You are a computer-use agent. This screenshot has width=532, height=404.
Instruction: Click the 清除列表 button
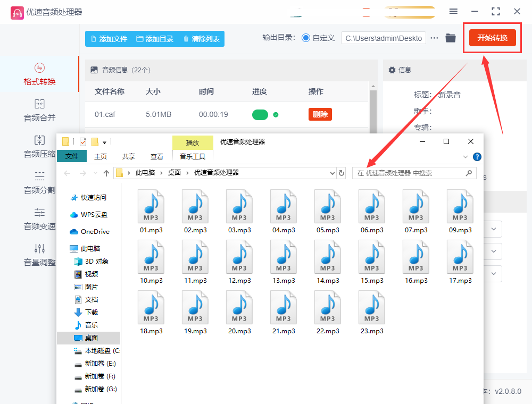click(x=202, y=39)
